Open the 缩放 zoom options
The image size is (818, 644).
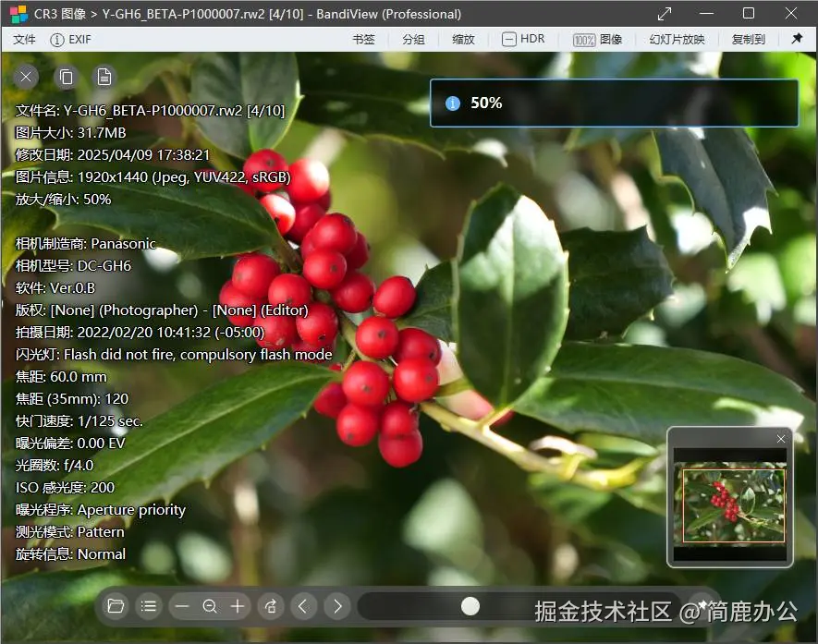coord(463,39)
